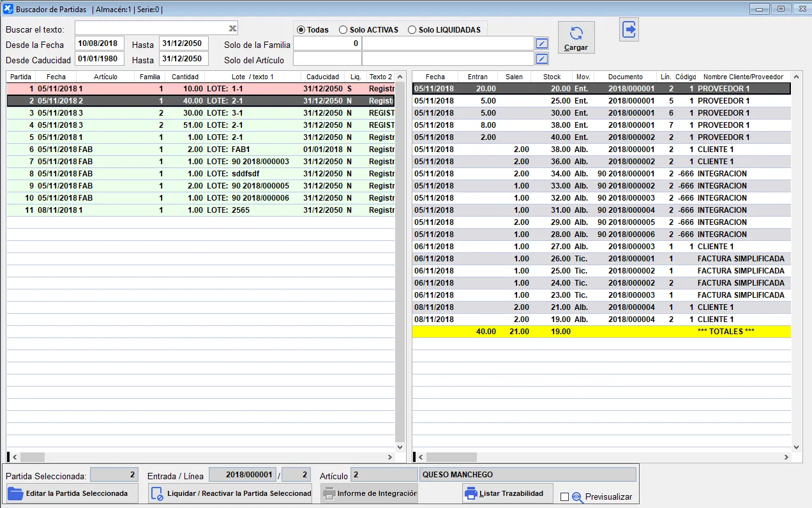Open family selector pencil icon

(x=541, y=43)
